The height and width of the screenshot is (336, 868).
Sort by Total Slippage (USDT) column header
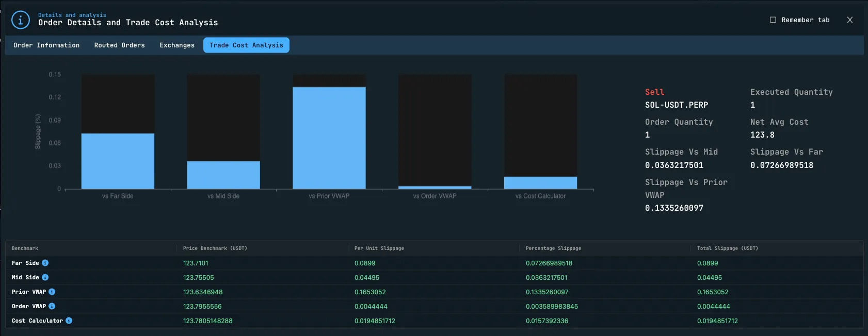pyautogui.click(x=727, y=248)
